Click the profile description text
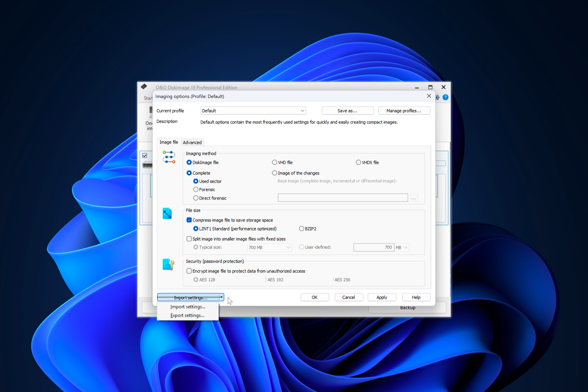Viewport: 588px width, 392px height. tap(299, 122)
